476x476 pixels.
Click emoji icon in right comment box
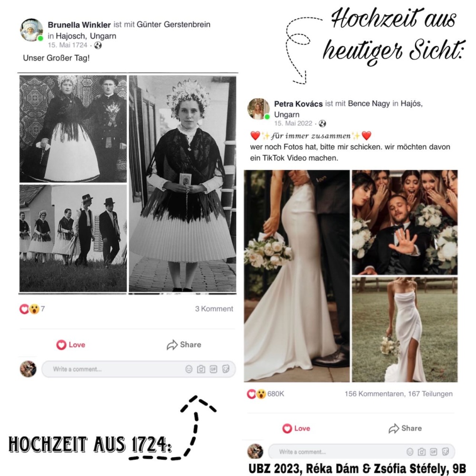pos(410,452)
